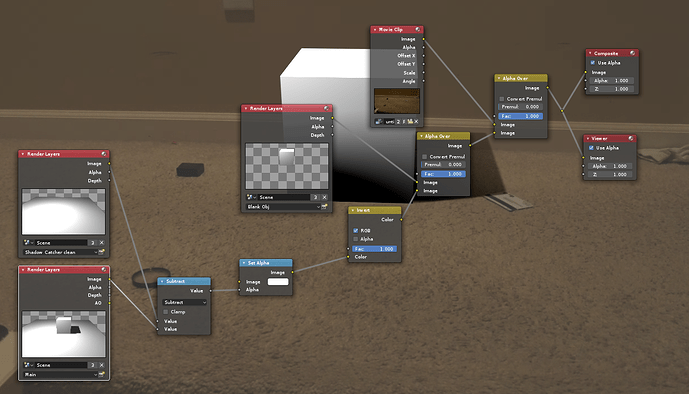Check Convert Premul in Alpha Over linked to Invert

point(424,156)
